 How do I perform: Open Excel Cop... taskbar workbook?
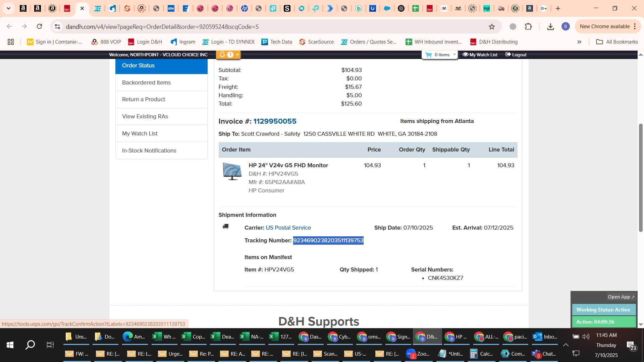point(193,337)
